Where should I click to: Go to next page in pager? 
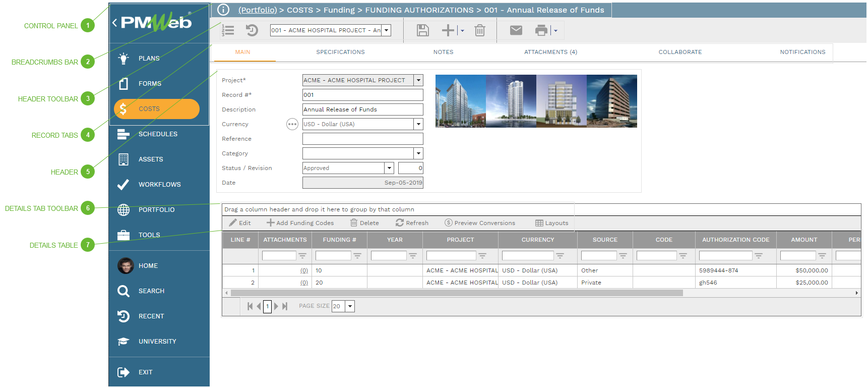tap(276, 306)
